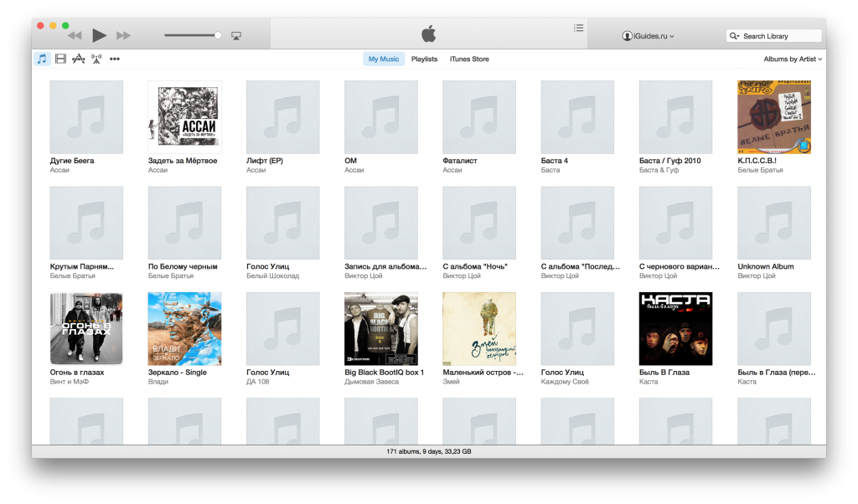Click the Баста & Гуф artist label
858x504 pixels.
(659, 170)
